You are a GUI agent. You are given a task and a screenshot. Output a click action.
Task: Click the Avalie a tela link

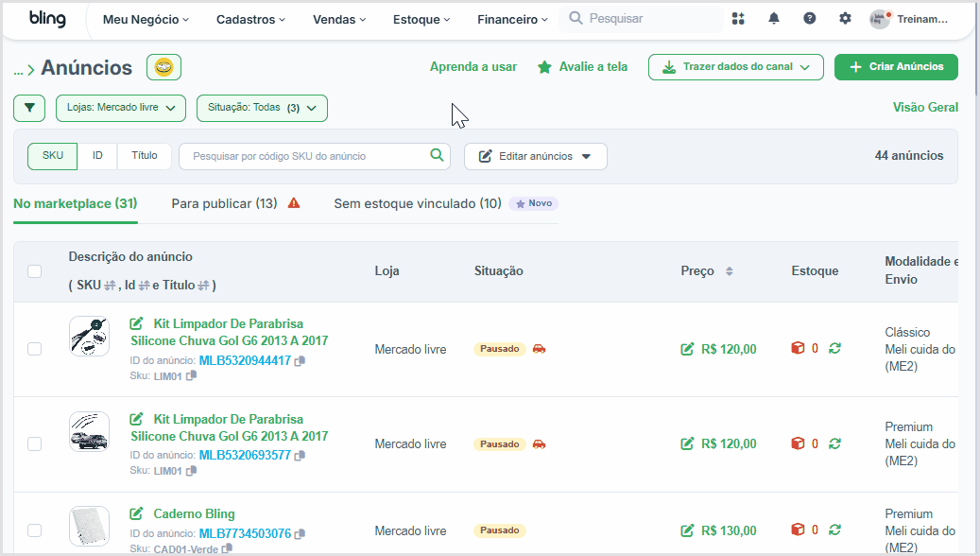click(593, 67)
